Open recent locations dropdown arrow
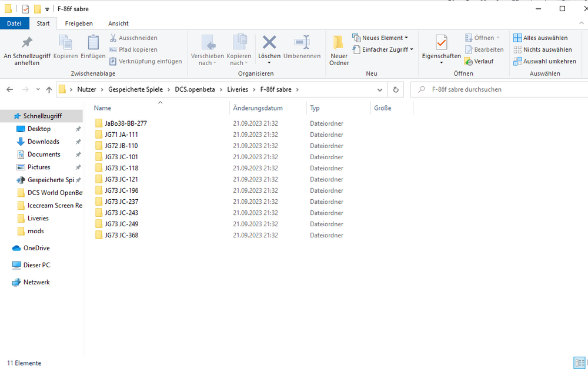The image size is (588, 369). pos(38,89)
